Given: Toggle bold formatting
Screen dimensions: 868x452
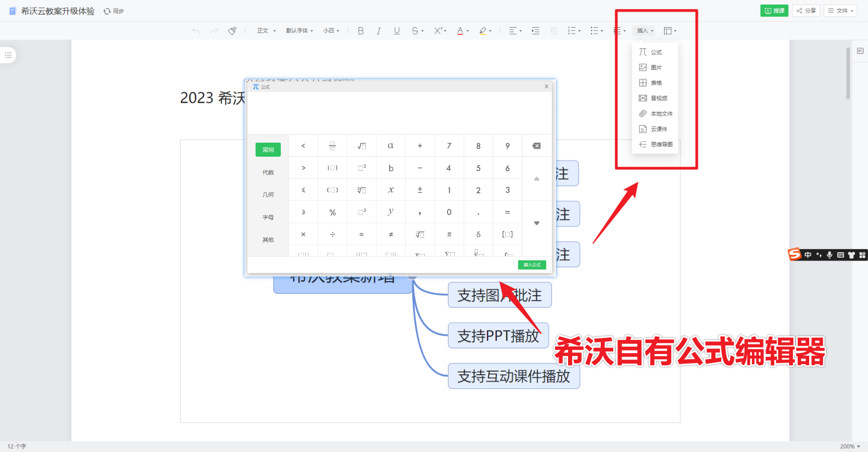Looking at the screenshot, I should point(361,31).
